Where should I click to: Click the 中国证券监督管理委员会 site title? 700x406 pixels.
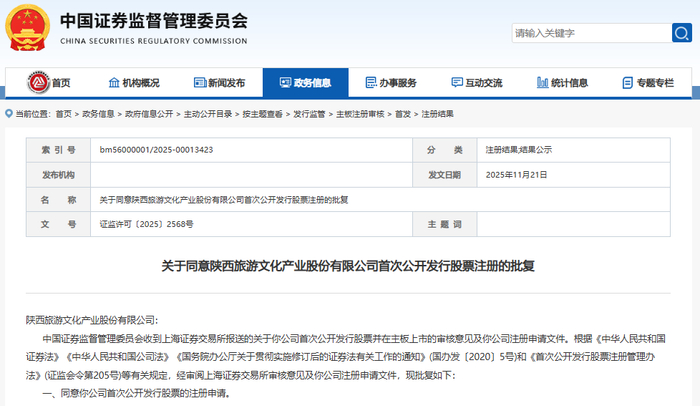pos(154,21)
